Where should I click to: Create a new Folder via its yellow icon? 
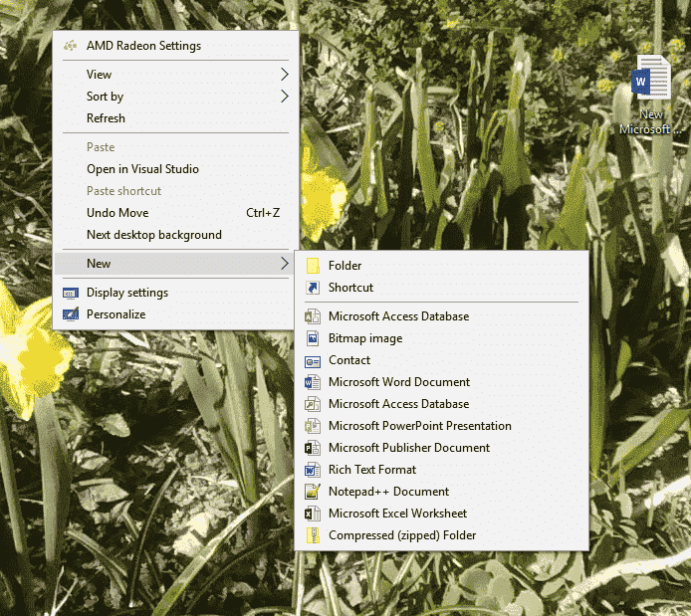tap(313, 266)
